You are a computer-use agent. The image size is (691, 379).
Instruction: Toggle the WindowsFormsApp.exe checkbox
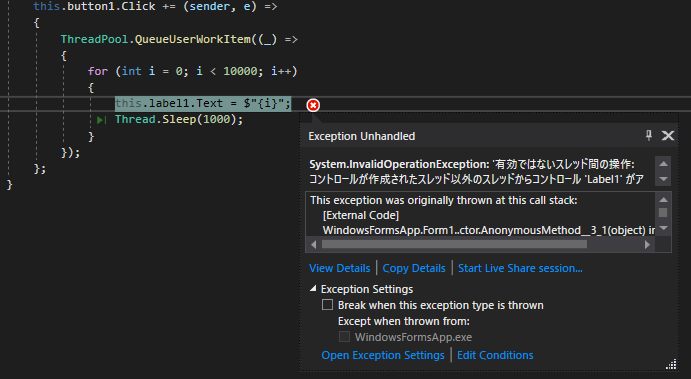(344, 337)
